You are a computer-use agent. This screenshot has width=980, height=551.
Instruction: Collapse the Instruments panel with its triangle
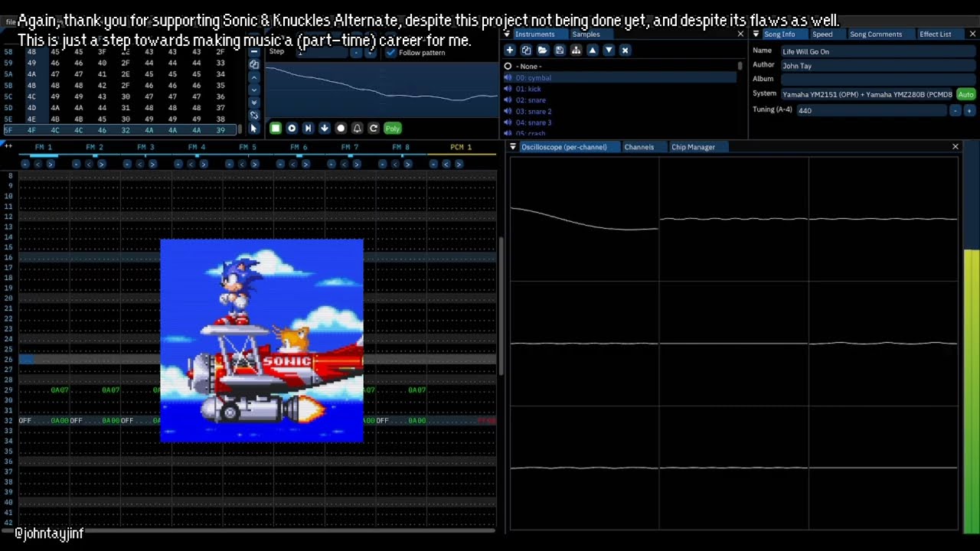(507, 34)
